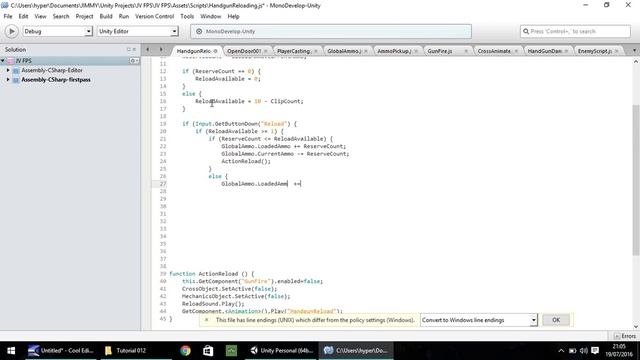The width and height of the screenshot is (640, 360).
Task: Close the Solution pad
Action: 134,49
